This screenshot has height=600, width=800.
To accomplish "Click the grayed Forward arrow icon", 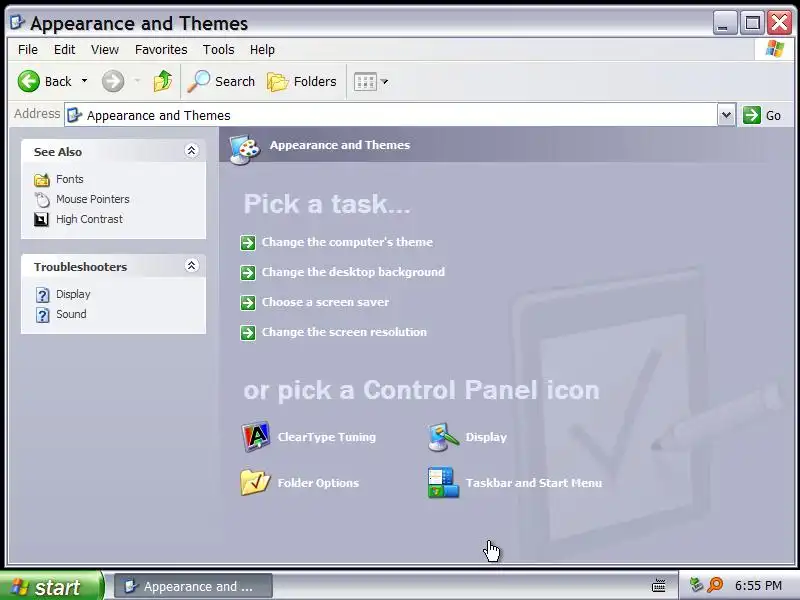I will click(x=113, y=81).
